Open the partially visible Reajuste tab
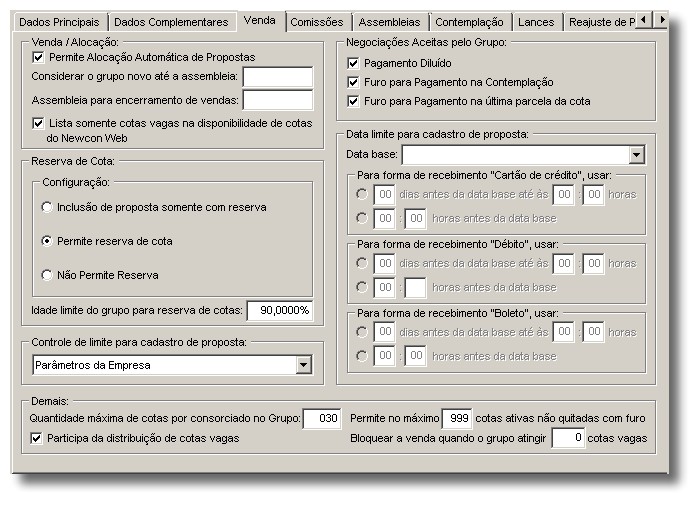The width and height of the screenshot is (689, 524). 600,22
